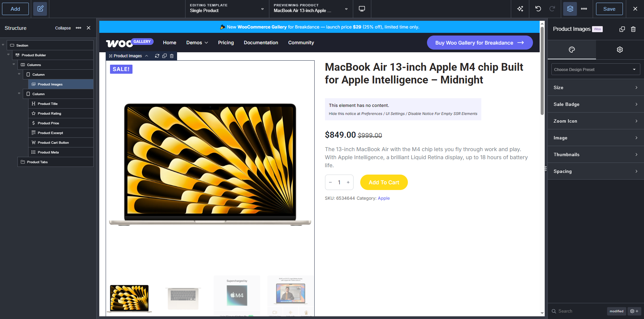Screen dimensions: 644x319
Task: Switch to the Settings gear tab
Action: coord(620,50)
